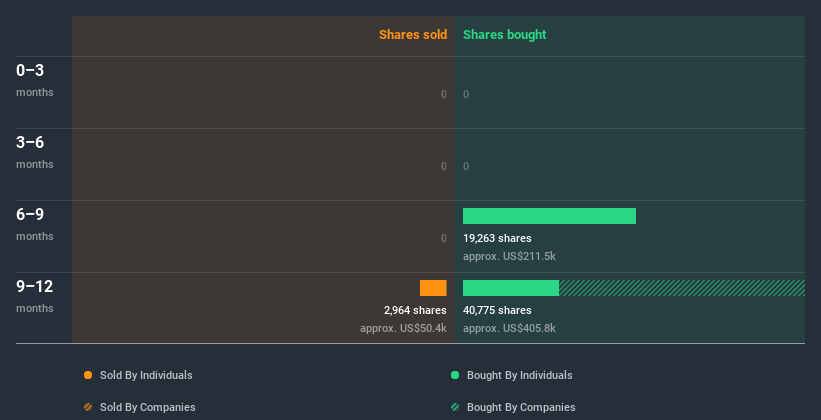The image size is (821, 420).
Task: Select the solid green bar in 6–9 months row
Action: pos(549,216)
